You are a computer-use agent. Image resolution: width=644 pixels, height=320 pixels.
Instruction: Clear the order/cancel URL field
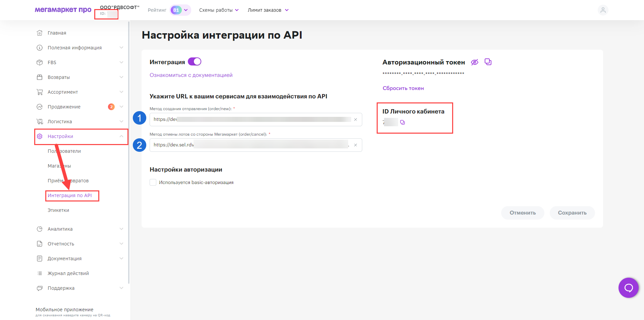click(x=356, y=145)
